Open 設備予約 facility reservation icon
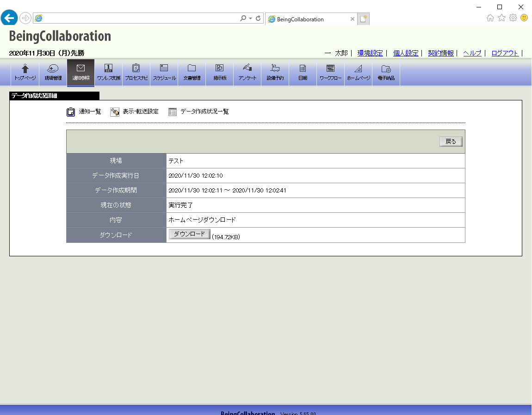This screenshot has height=415, width=532. tap(275, 72)
